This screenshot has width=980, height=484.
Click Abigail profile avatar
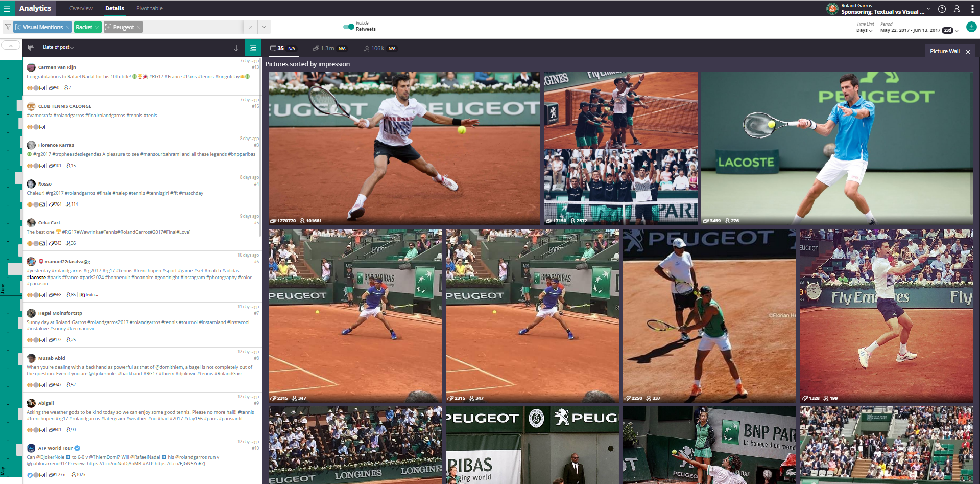pyautogui.click(x=31, y=403)
